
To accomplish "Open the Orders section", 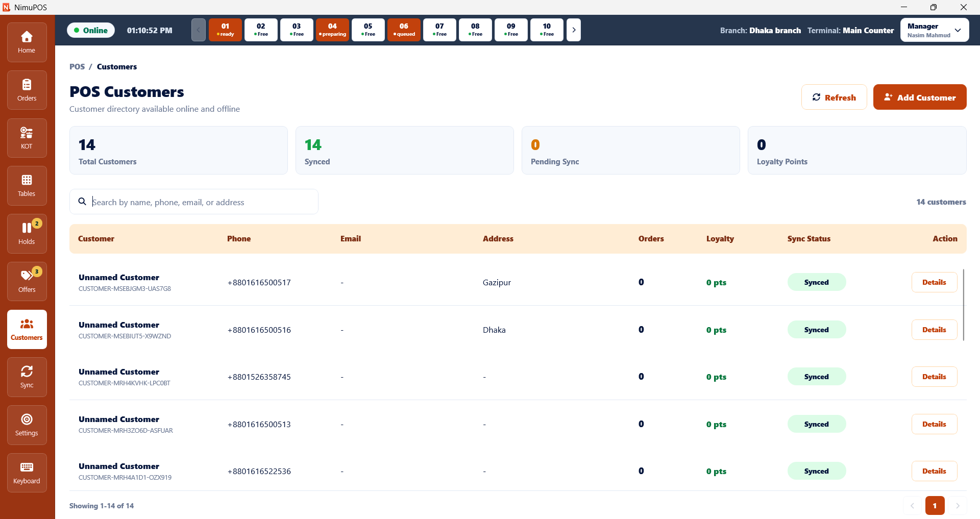I will click(27, 90).
